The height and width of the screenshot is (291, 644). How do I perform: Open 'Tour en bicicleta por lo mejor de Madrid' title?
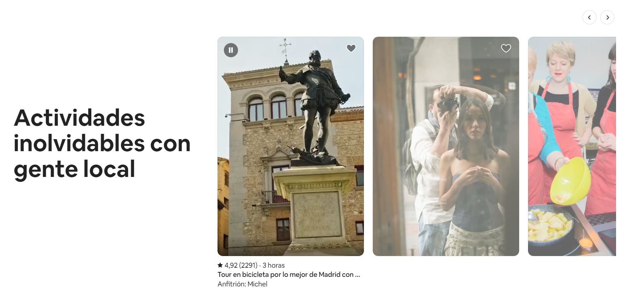289,274
